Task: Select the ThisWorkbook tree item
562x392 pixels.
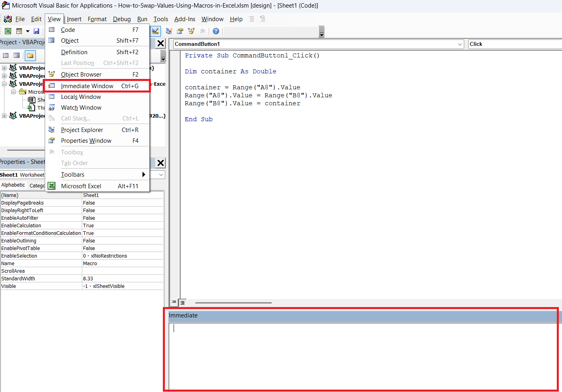Action: pos(36,108)
